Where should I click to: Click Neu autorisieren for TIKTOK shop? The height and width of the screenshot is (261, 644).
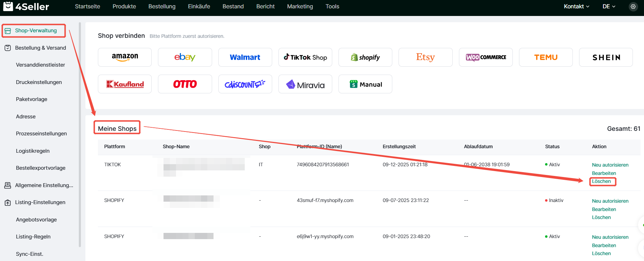(x=610, y=165)
